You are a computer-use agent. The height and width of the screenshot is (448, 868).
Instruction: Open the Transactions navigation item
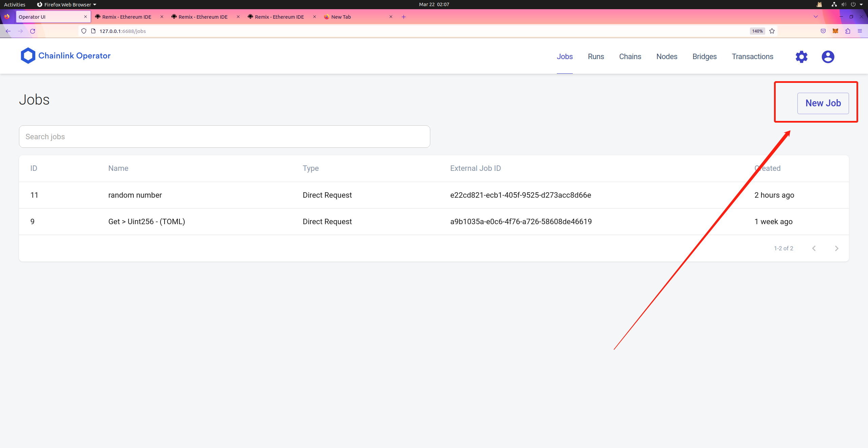coord(752,57)
